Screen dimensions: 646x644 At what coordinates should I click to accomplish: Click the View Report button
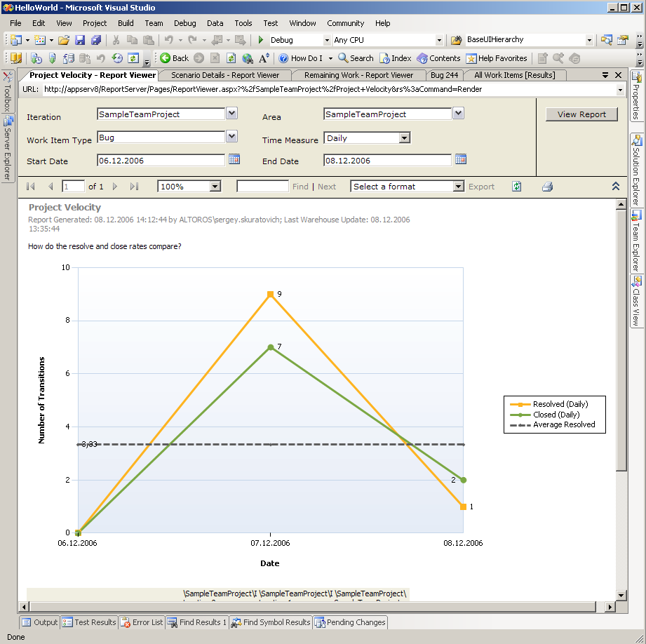coord(581,114)
